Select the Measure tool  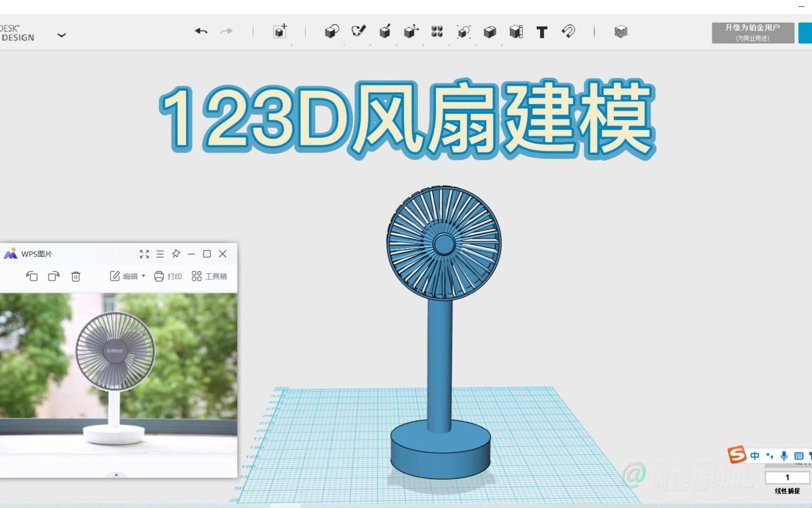516,31
